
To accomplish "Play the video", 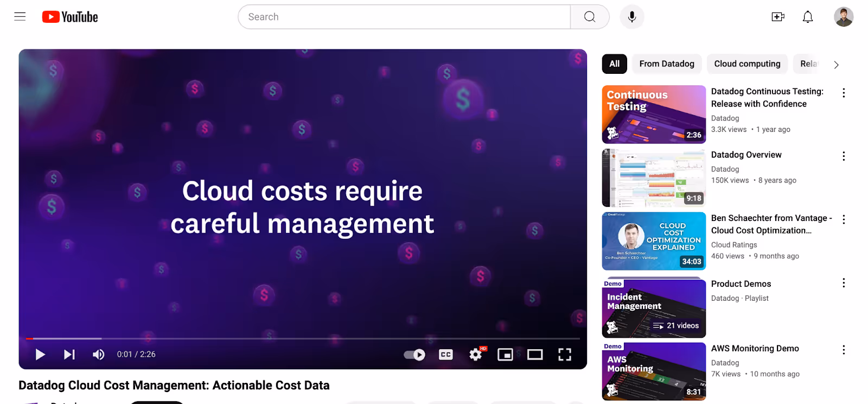I will 40,355.
